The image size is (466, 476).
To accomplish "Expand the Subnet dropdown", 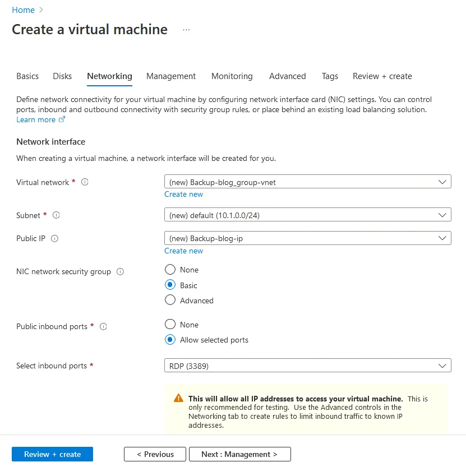I will (x=307, y=215).
